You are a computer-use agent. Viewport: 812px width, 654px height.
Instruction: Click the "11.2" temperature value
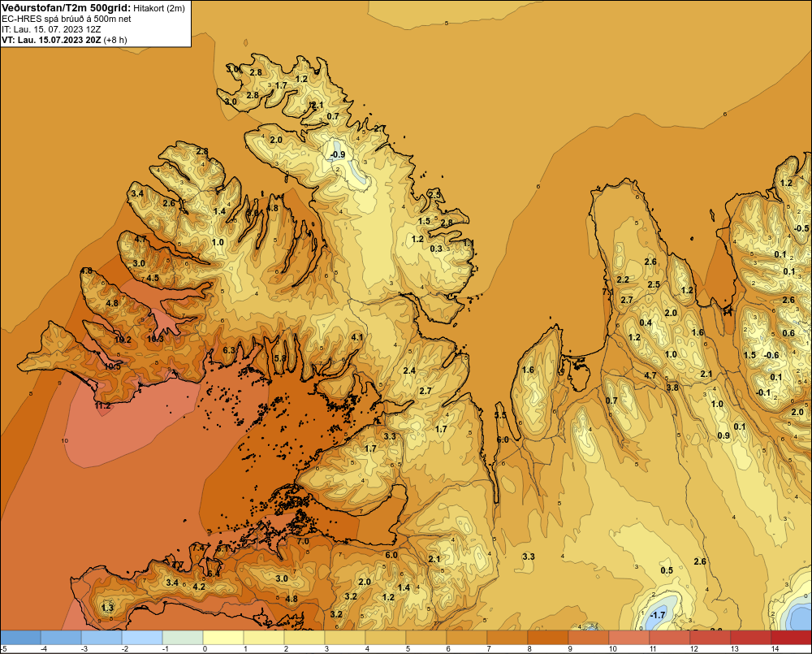point(103,405)
